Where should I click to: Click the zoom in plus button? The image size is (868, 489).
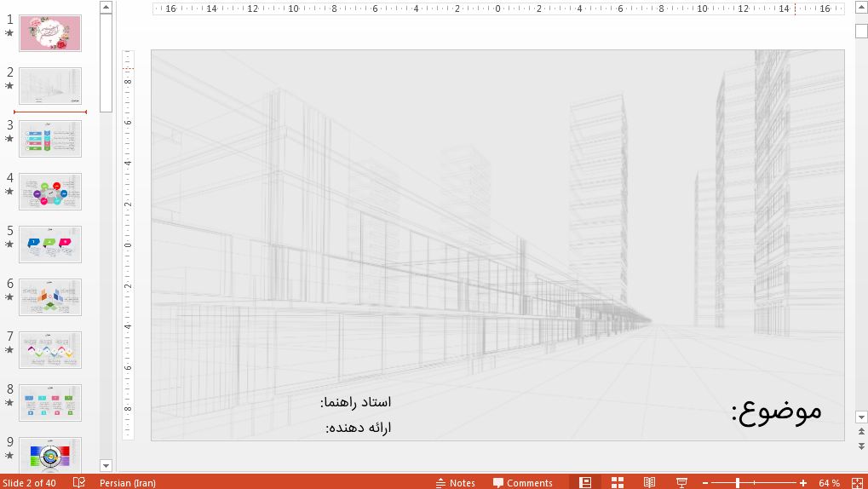pyautogui.click(x=802, y=483)
